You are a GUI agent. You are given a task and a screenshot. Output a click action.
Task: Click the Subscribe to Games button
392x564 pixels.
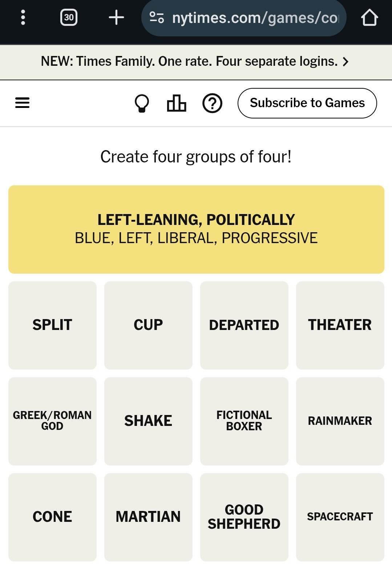[x=307, y=103]
